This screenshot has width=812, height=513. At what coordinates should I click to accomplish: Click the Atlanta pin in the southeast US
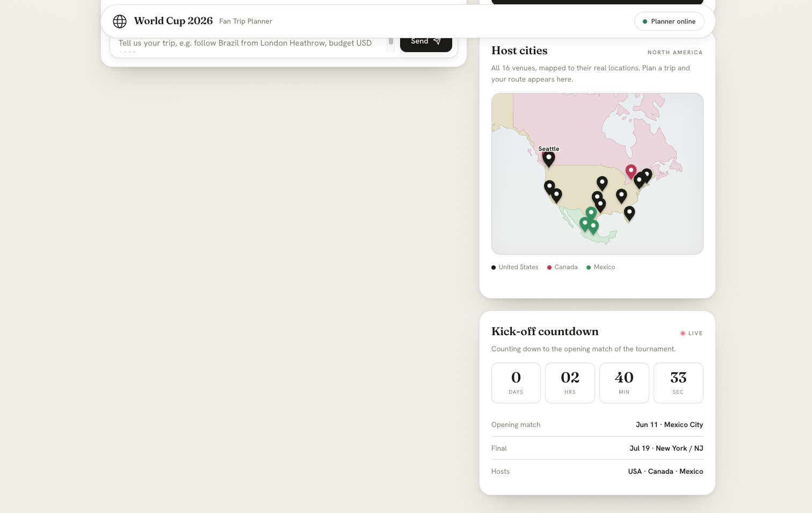[621, 196]
